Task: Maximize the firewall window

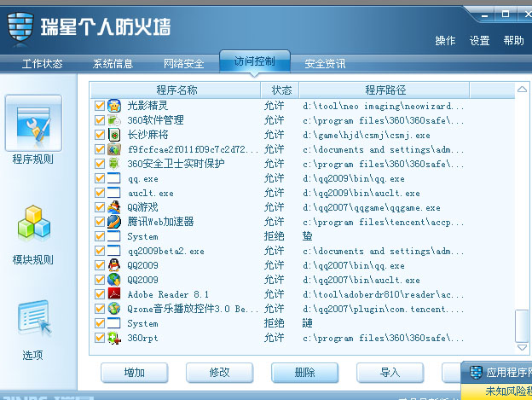Action: tap(506, 14)
